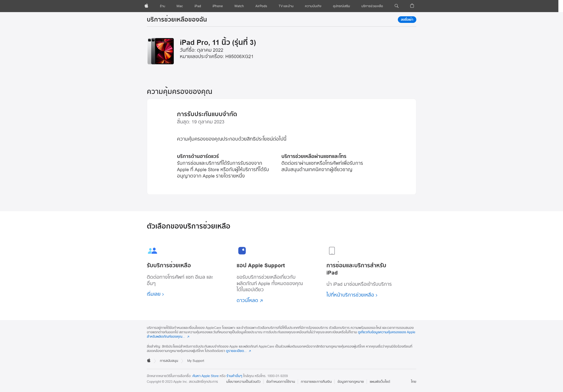
Task: Open the shopping bag icon
Action: 412,6
